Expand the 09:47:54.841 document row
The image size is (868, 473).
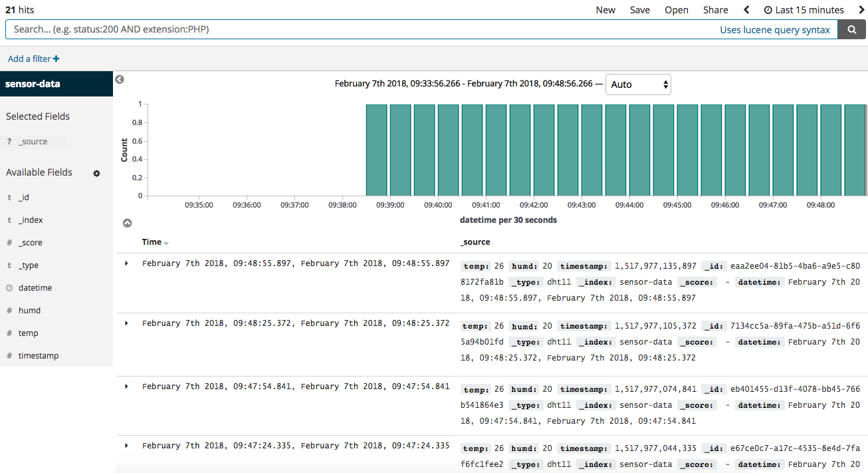126,386
